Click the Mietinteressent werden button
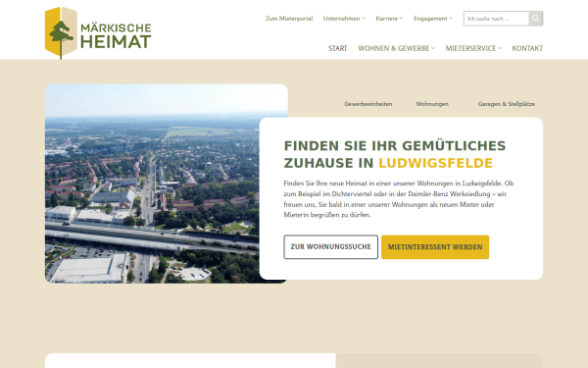This screenshot has width=588, height=368. pyautogui.click(x=435, y=246)
